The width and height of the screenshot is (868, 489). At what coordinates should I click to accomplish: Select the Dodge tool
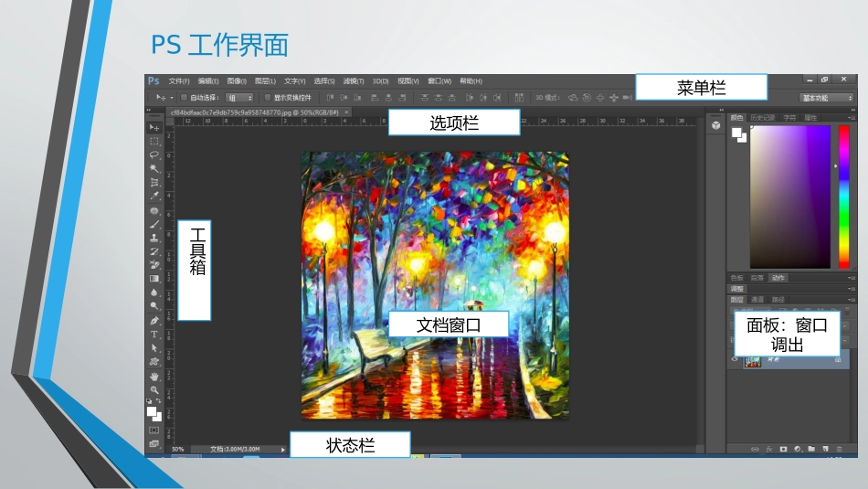[x=154, y=305]
